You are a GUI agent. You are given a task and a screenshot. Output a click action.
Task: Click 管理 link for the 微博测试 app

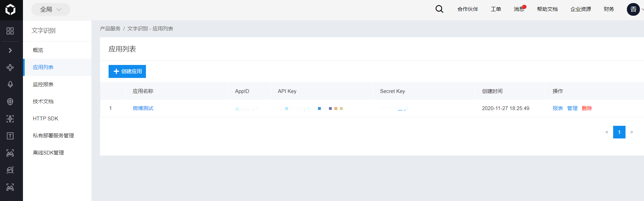tap(572, 108)
